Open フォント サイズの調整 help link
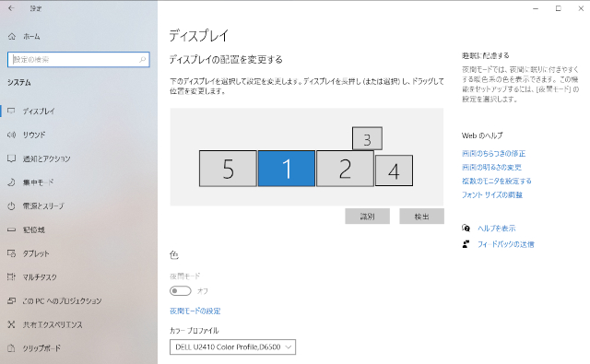 (492, 194)
